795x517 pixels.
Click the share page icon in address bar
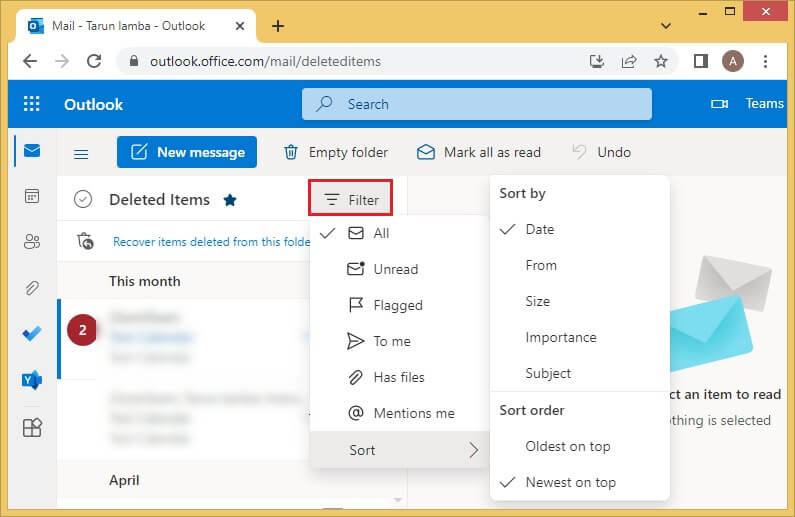[x=629, y=61]
